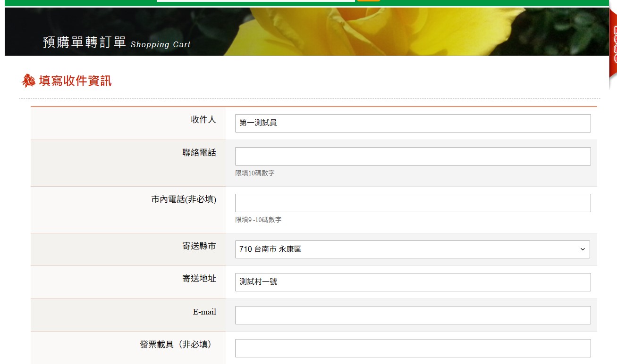Click the 寄送地址 label text

[199, 279]
